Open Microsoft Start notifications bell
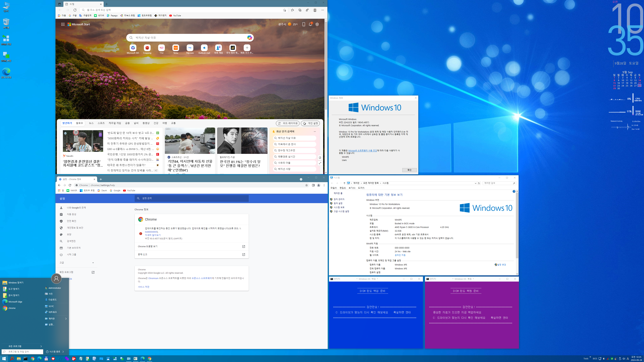644x362 pixels. point(310,24)
